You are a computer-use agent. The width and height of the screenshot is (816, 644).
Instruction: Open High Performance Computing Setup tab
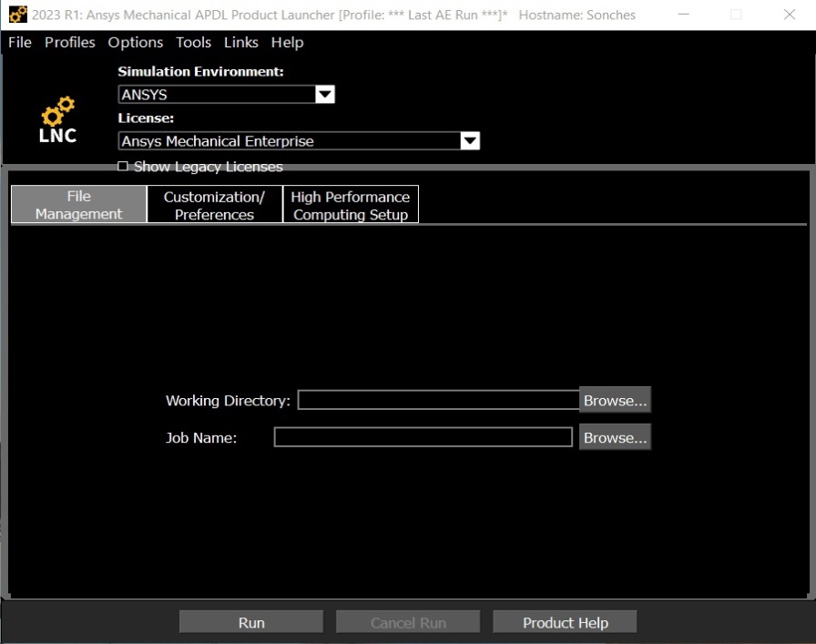(x=351, y=204)
